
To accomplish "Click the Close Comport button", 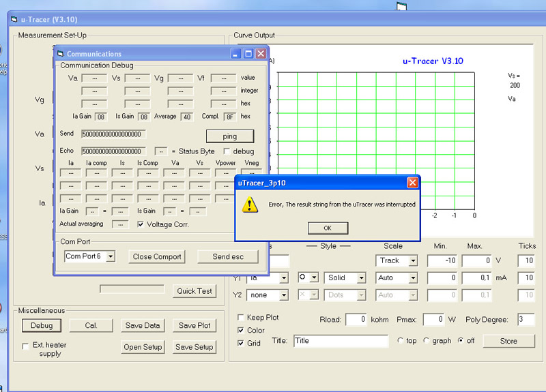I will point(157,257).
